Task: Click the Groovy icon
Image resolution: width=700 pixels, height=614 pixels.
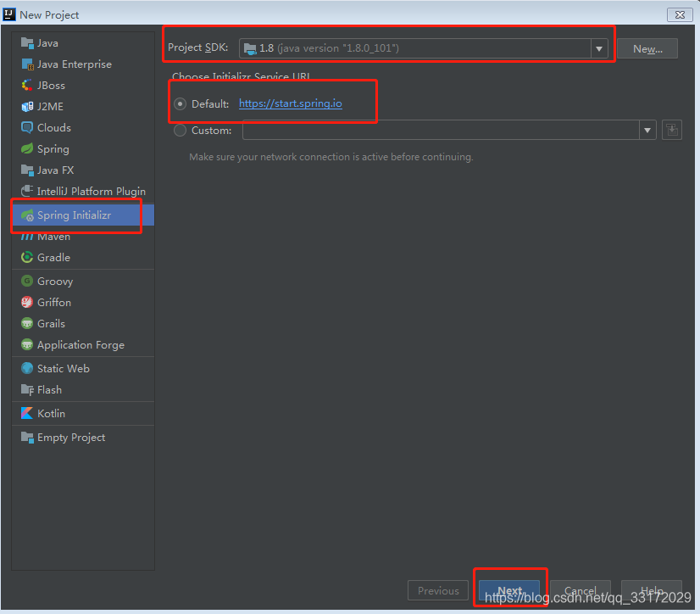Action: 27,281
